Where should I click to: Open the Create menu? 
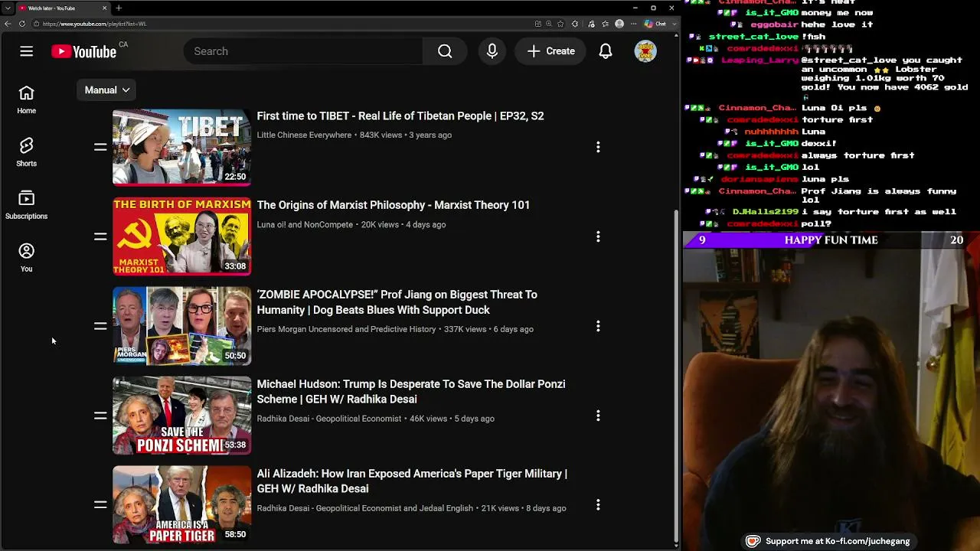[x=550, y=51]
